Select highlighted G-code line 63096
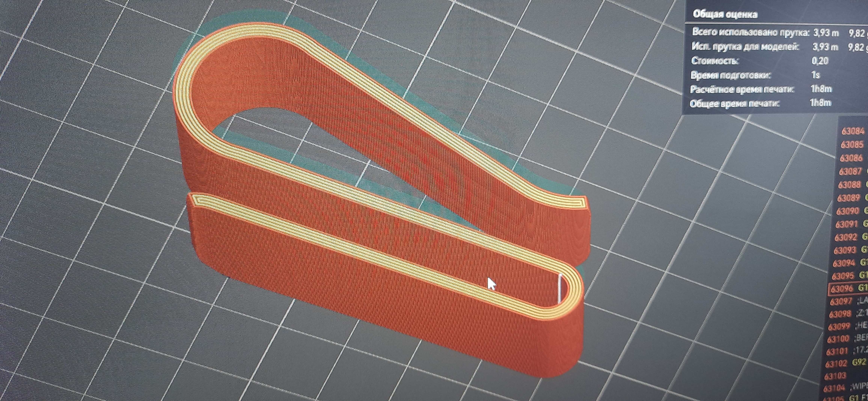Screen dimensions: 868x401 845,289
